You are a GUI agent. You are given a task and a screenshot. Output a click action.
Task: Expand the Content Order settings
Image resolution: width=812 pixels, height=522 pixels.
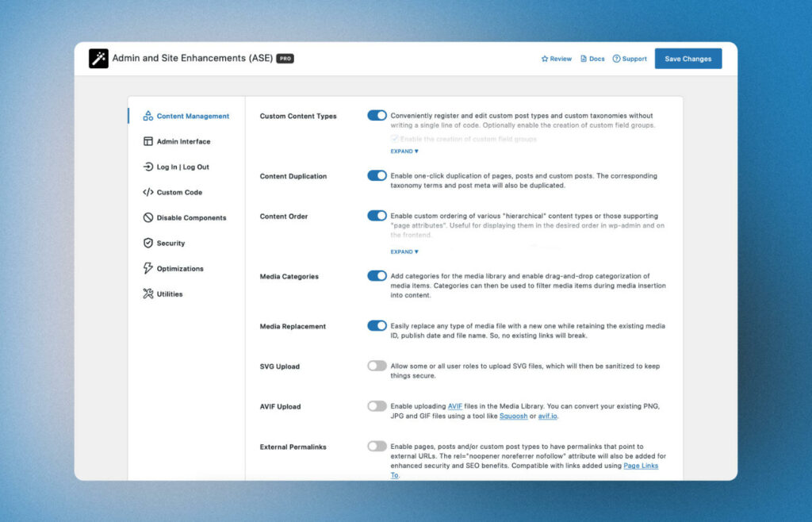404,251
